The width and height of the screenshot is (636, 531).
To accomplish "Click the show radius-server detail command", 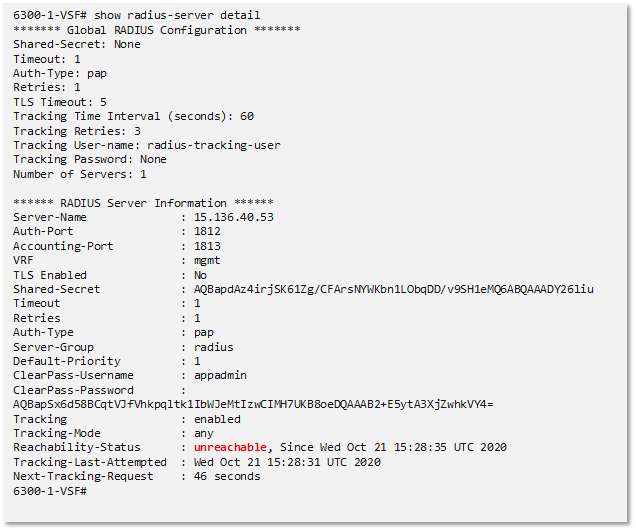I will pyautogui.click(x=177, y=15).
